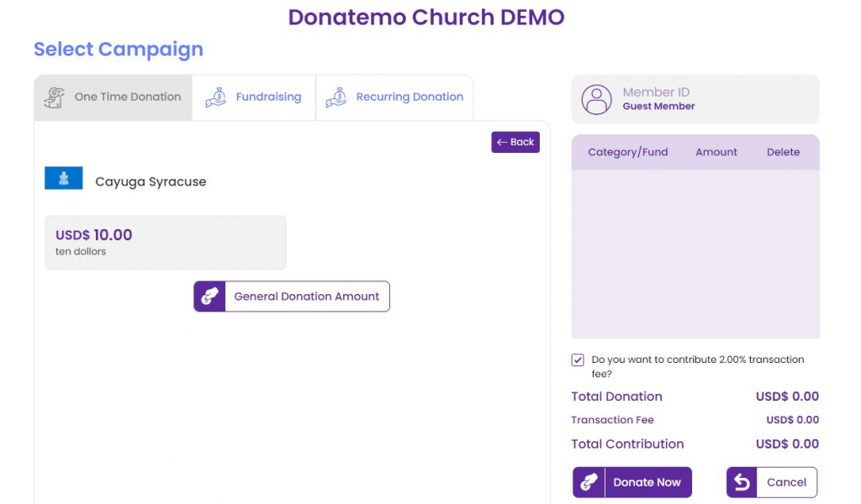Click the Back button
Viewport: 861px width, 504px height.
coord(515,142)
